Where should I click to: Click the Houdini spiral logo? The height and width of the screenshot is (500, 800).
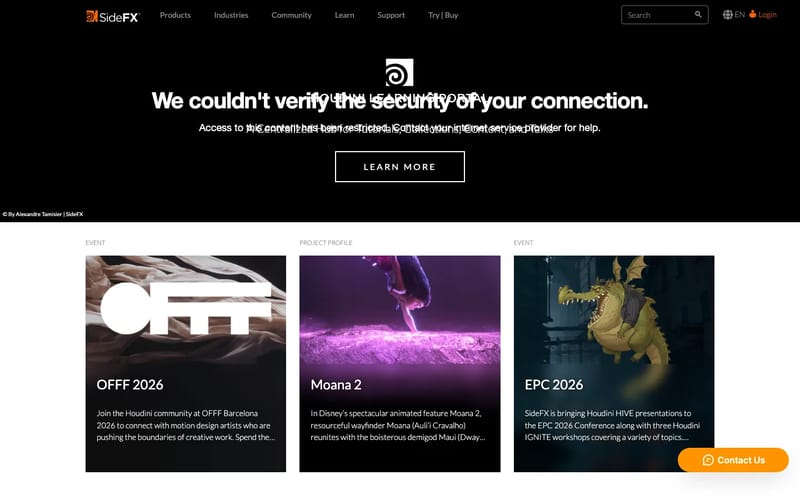399,73
